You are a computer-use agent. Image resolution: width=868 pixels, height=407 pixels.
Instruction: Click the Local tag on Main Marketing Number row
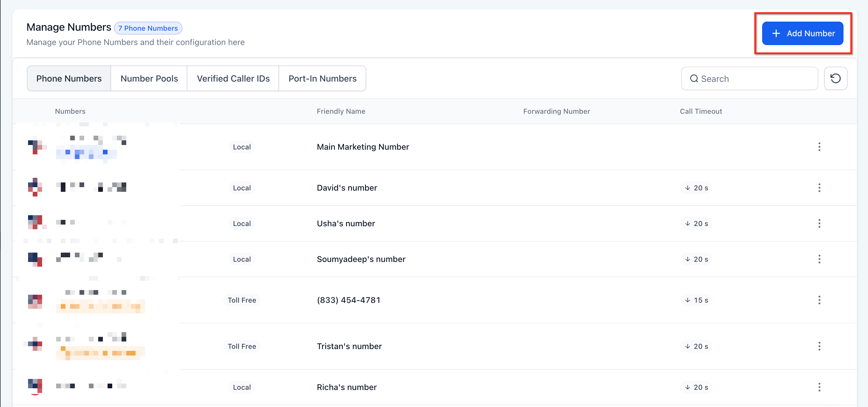point(242,147)
